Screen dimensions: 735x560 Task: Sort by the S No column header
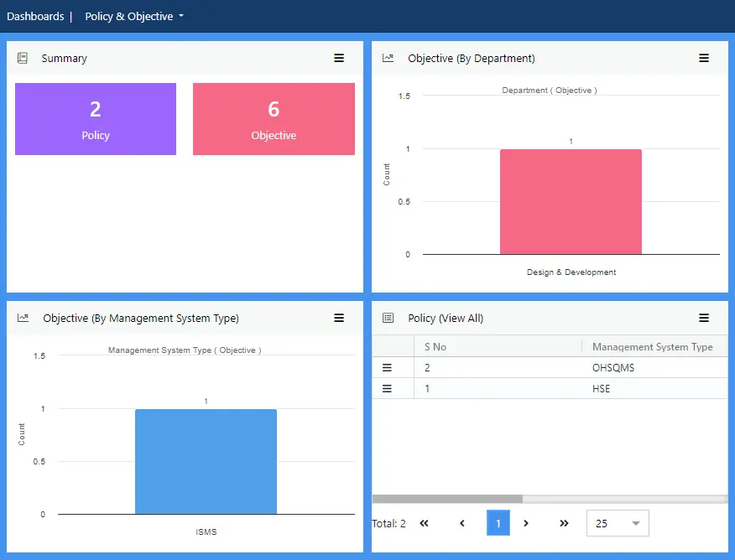pyautogui.click(x=435, y=346)
